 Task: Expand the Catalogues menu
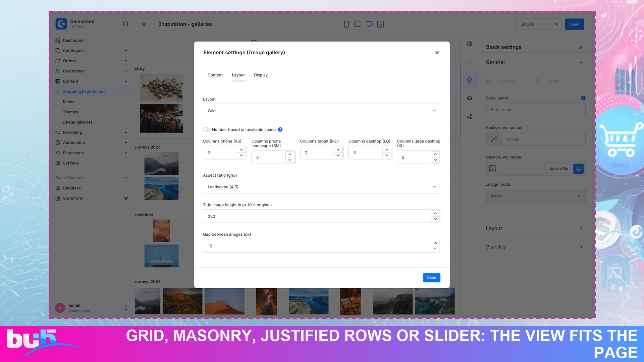[x=91, y=51]
